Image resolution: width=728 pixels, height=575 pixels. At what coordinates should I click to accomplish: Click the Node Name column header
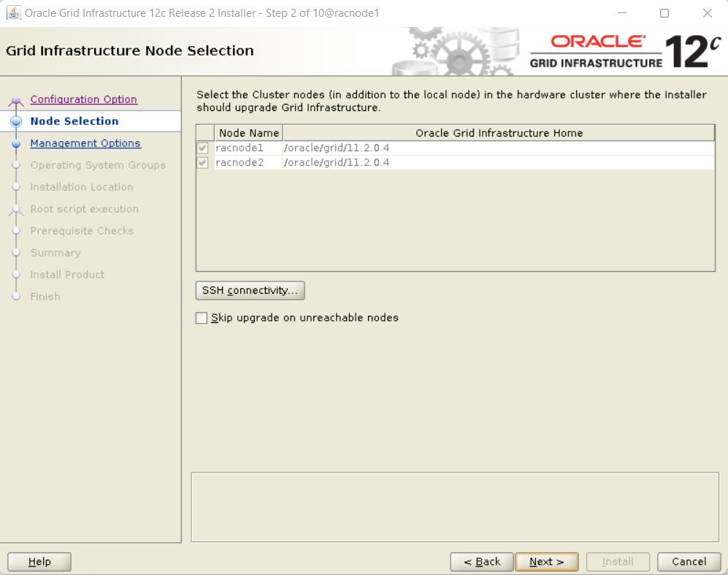(249, 133)
